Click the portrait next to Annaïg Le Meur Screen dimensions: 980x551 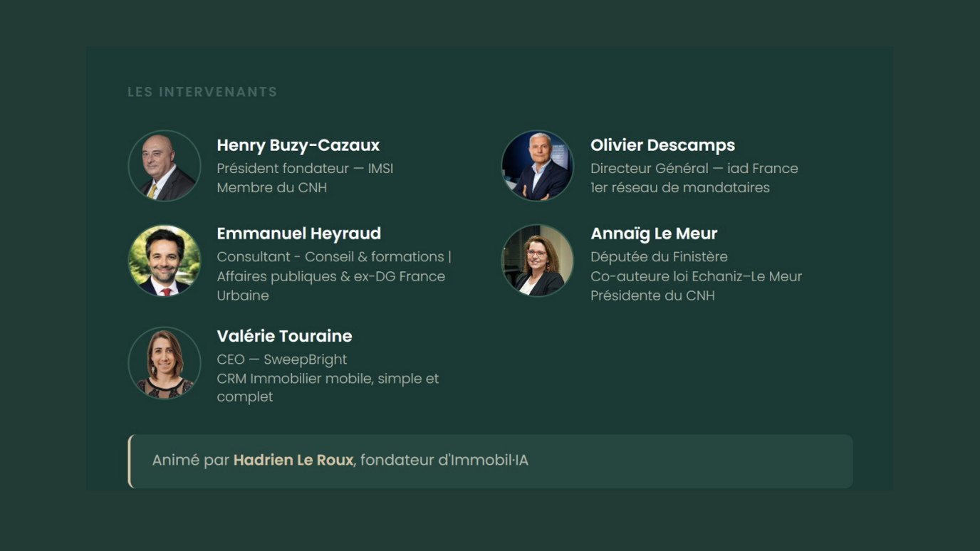coord(538,261)
